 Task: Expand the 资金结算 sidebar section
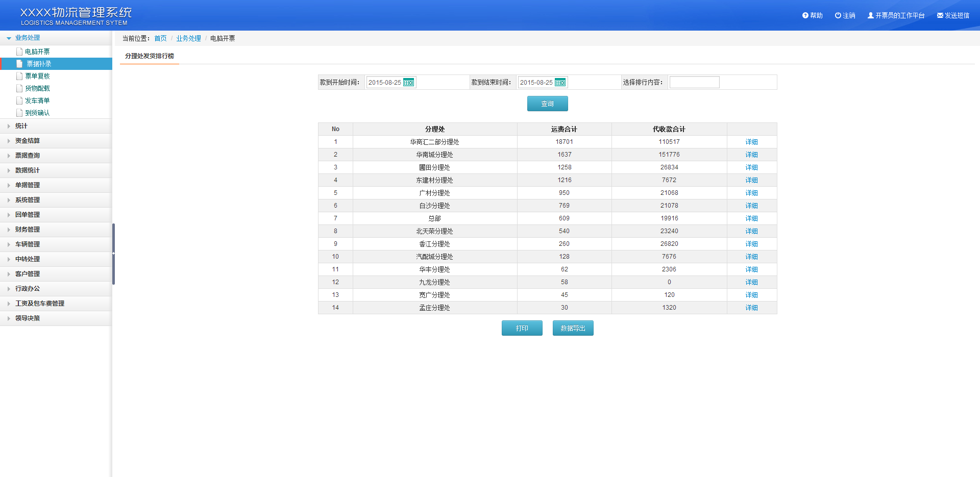click(56, 141)
